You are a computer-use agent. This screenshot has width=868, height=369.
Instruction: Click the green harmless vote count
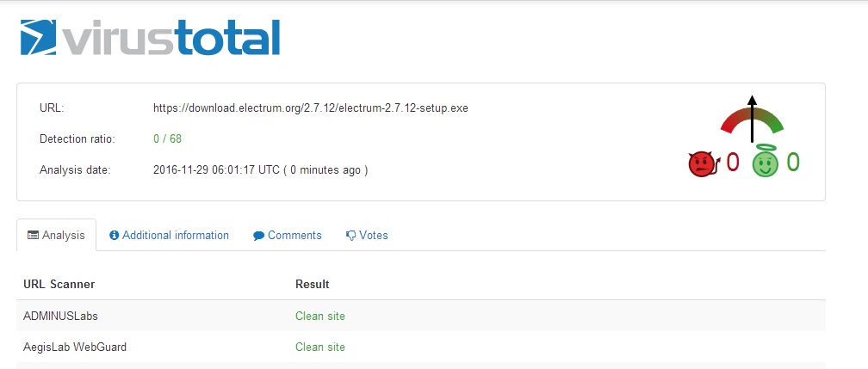point(793,162)
